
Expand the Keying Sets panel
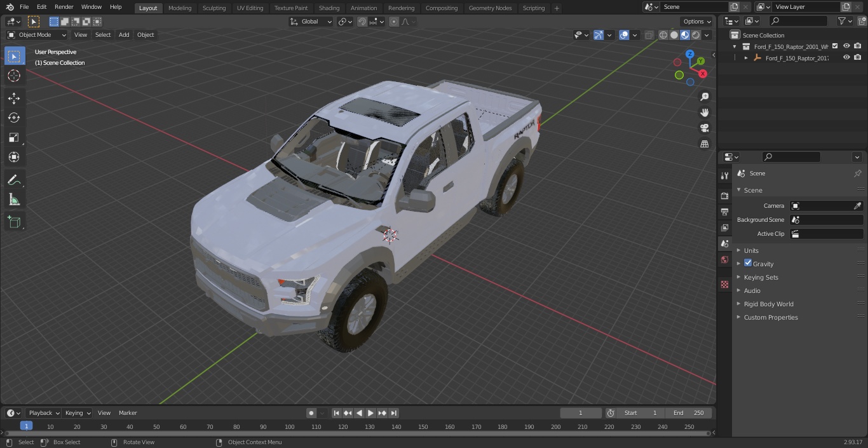tap(761, 277)
